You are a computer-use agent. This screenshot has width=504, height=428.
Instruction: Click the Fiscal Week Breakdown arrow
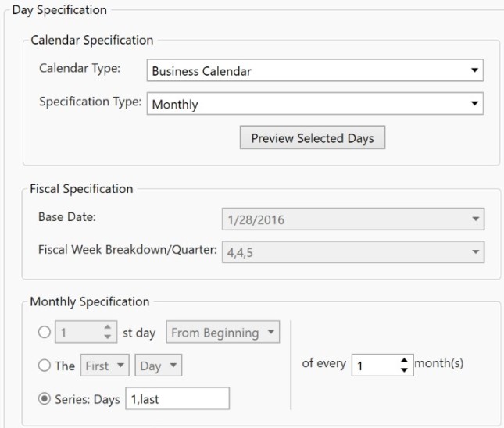[476, 252]
